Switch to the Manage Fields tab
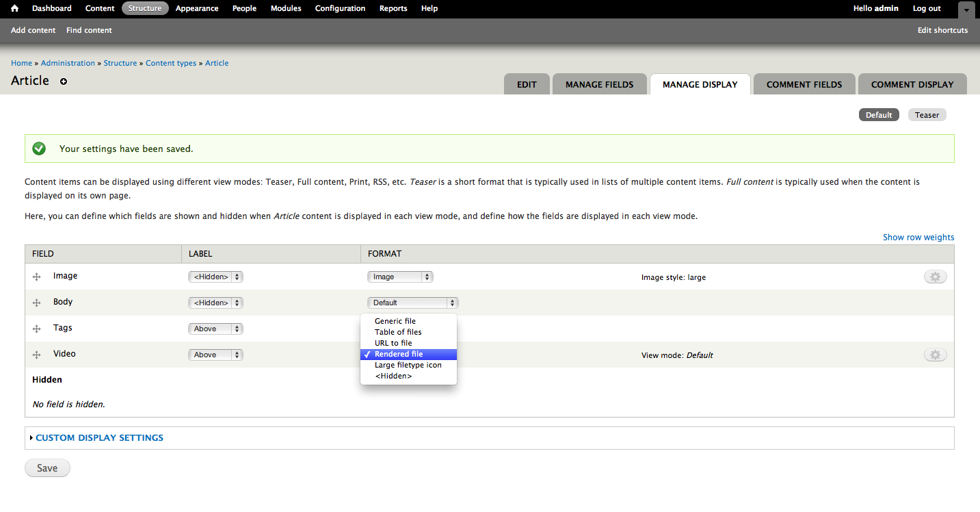This screenshot has width=980, height=512. coord(599,84)
